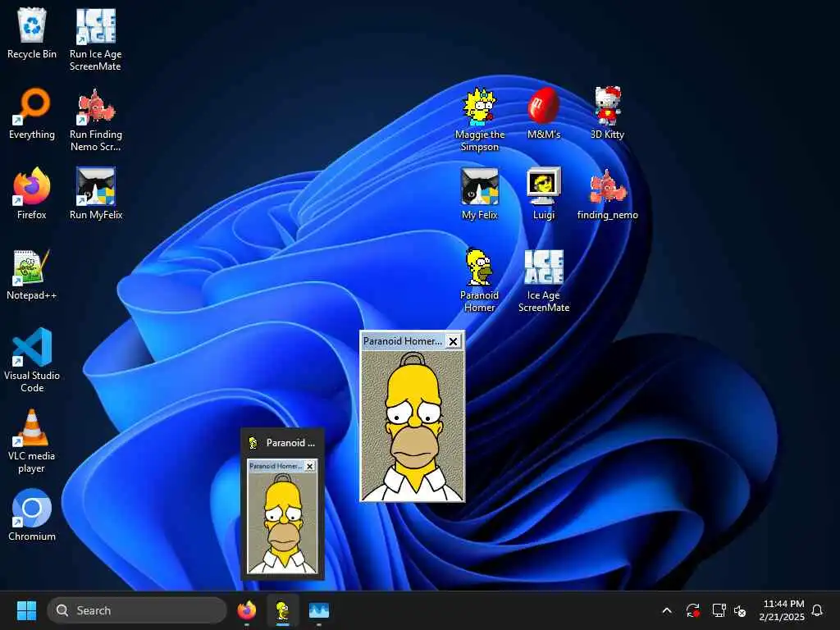Click the Paranoid Homer window title bar
The image size is (840, 630).
click(x=402, y=341)
